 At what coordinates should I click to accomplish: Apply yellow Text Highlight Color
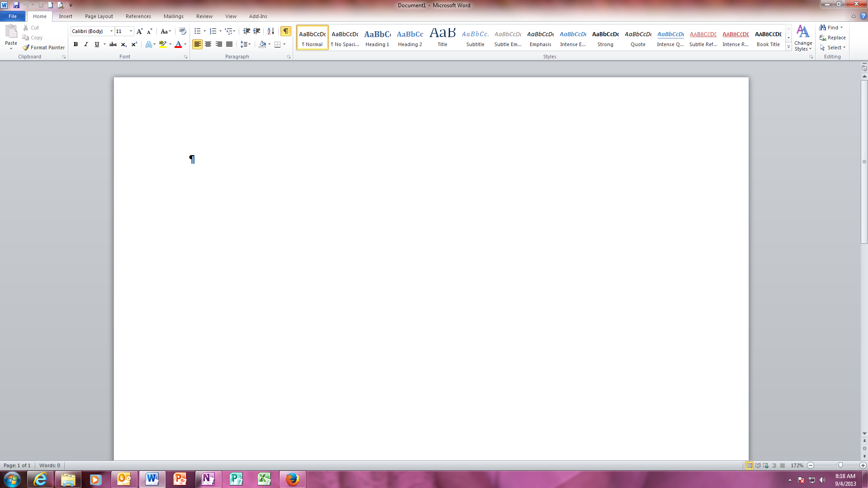coord(162,44)
